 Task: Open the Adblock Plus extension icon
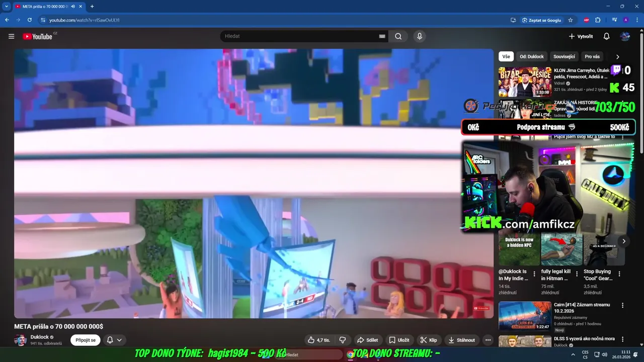[x=586, y=20]
